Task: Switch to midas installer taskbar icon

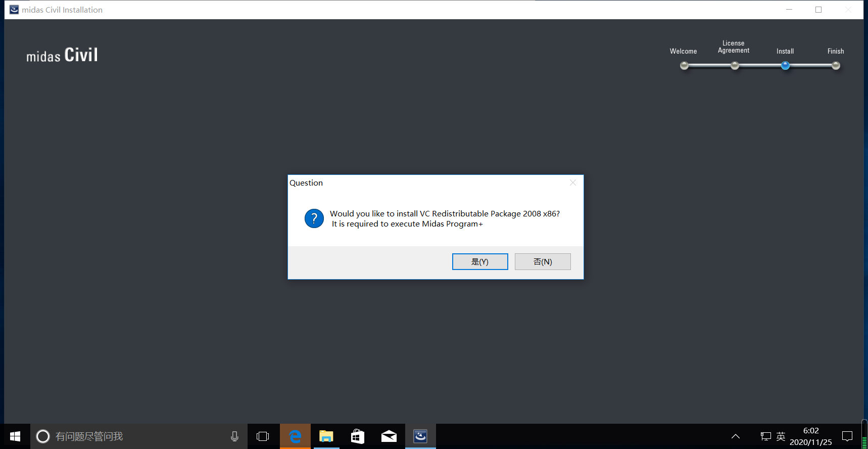Action: 420,436
